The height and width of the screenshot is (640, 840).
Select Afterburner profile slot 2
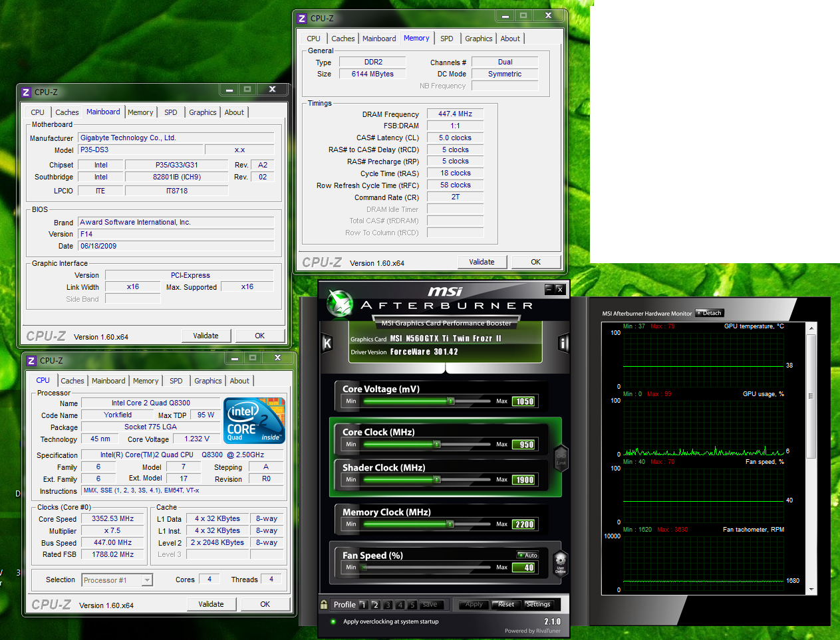tap(376, 605)
